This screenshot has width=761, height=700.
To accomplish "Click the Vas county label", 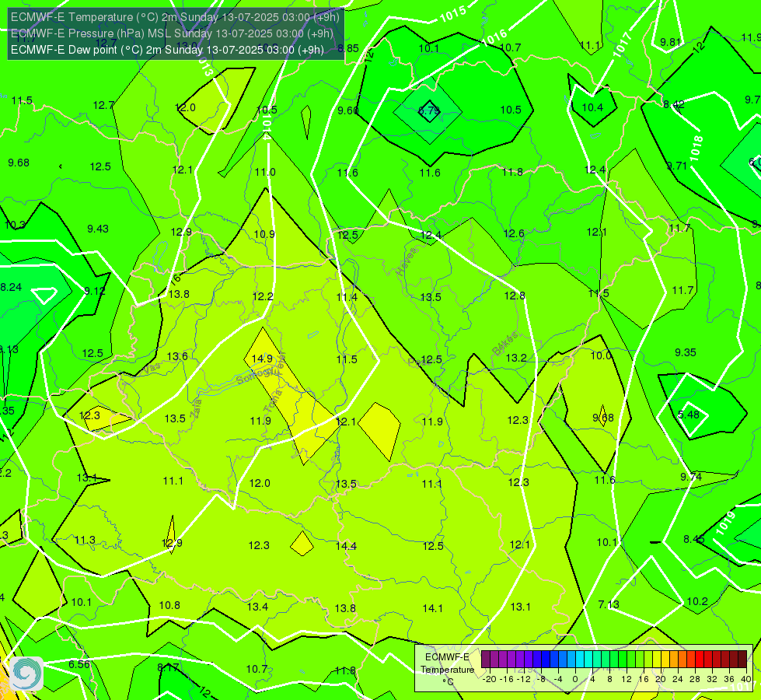I will coord(152,368).
